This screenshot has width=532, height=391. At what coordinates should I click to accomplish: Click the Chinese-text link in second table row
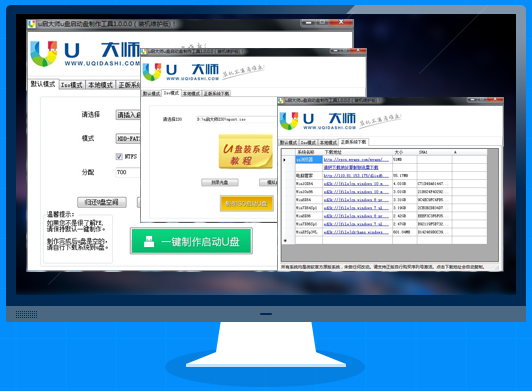tap(351, 168)
